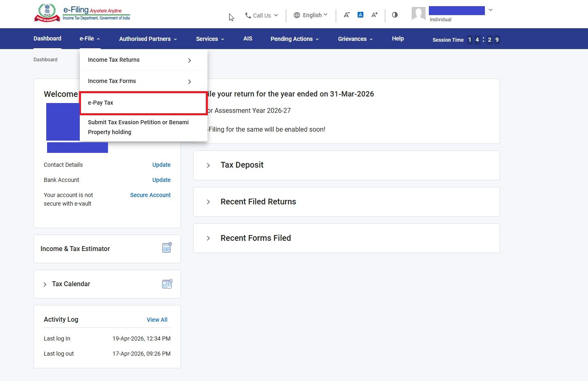
Task: Click the e-Filing portal logo
Action: click(82, 13)
